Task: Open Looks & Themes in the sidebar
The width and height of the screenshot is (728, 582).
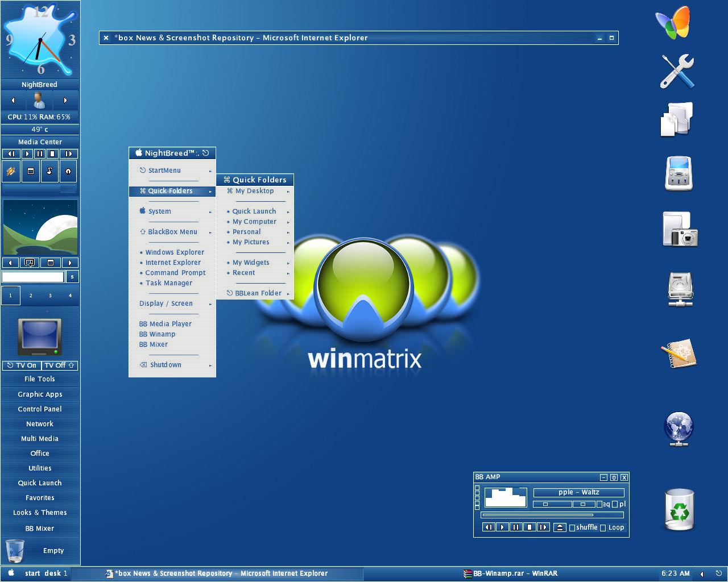Action: click(x=40, y=513)
